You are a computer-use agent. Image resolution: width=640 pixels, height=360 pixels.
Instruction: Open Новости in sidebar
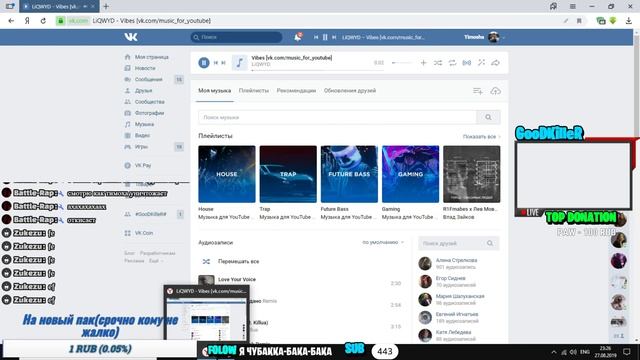coord(140,68)
